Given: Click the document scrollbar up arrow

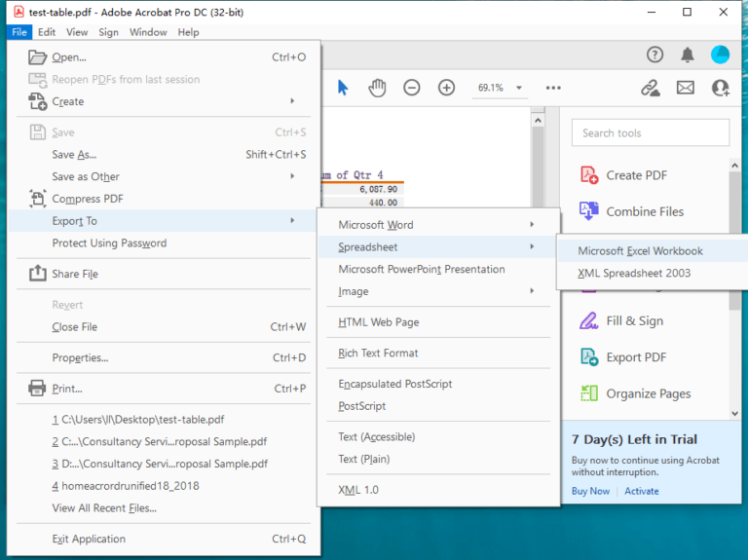Looking at the screenshot, I should point(538,120).
